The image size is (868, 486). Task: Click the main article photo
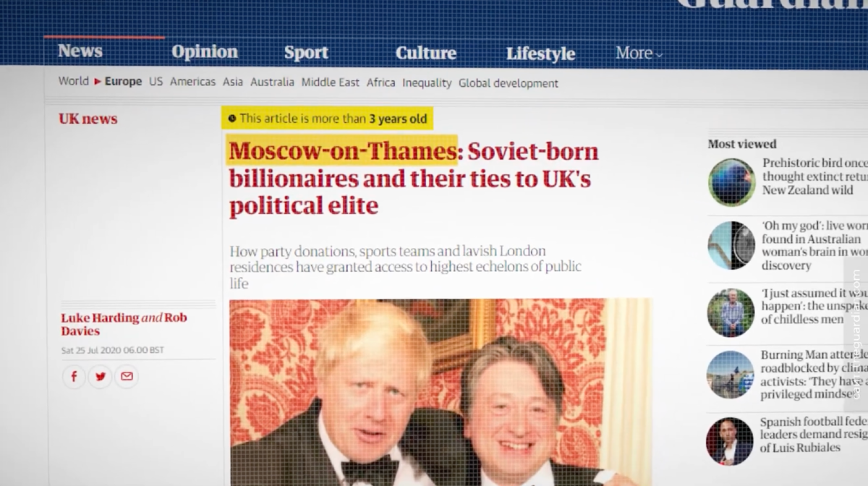[x=441, y=392]
